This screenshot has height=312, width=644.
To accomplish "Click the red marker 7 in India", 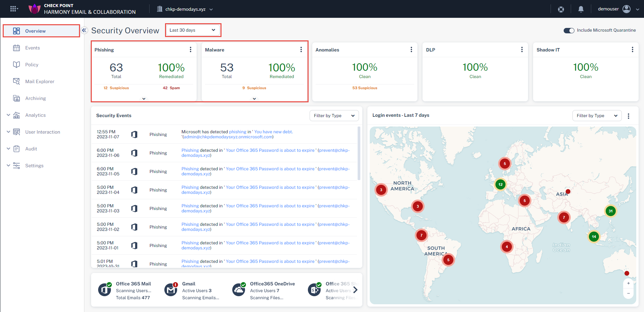I will (564, 217).
